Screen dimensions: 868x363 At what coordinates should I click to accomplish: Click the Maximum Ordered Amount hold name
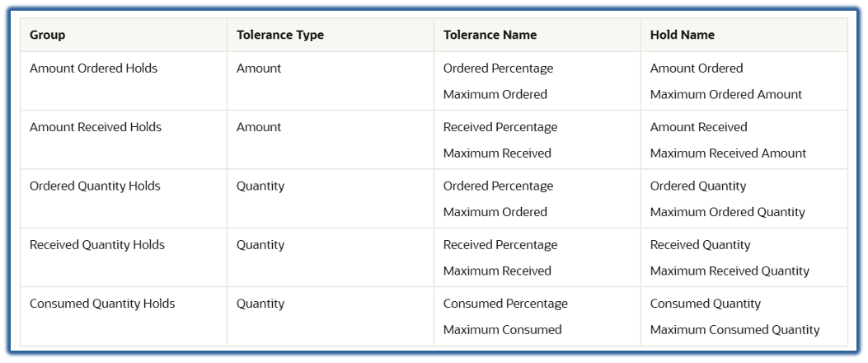pyautogui.click(x=725, y=94)
